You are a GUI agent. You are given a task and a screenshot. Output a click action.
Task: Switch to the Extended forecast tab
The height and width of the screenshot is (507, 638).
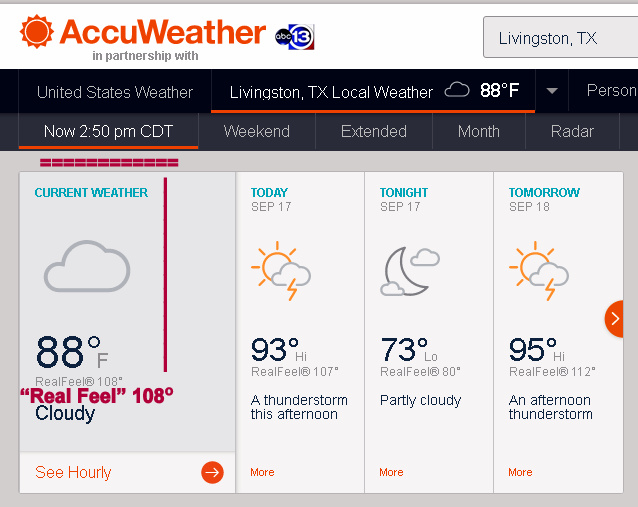pos(374,131)
